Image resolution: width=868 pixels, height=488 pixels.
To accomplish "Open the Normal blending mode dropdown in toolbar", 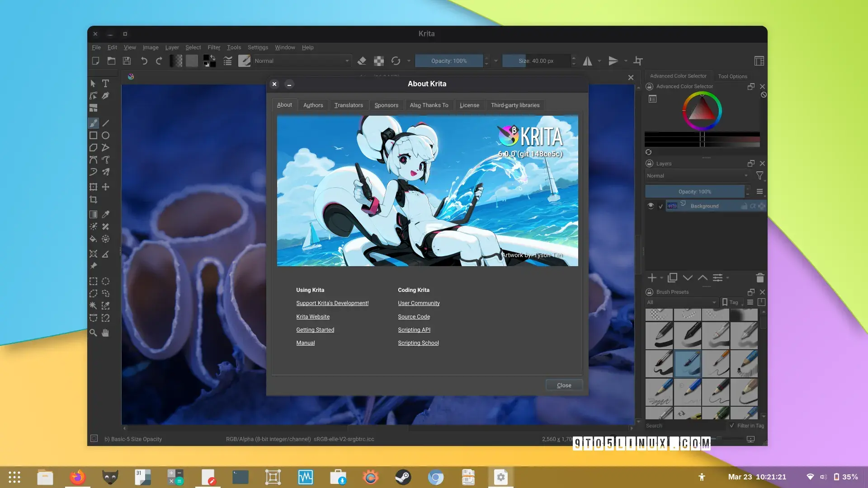I will [x=302, y=61].
